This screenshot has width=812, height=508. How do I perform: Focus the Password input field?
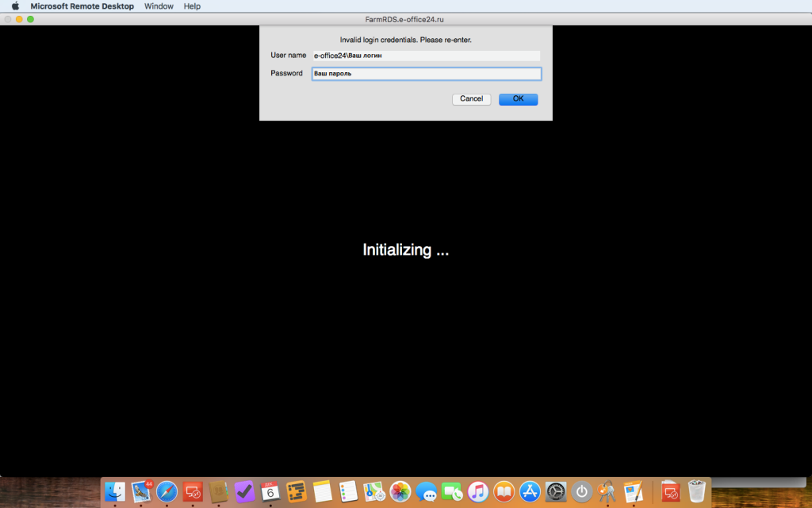coord(426,74)
